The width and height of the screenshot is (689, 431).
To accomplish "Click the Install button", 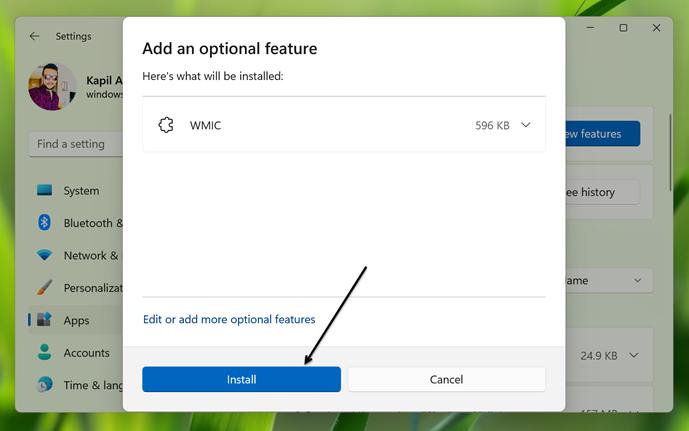I will (x=241, y=379).
